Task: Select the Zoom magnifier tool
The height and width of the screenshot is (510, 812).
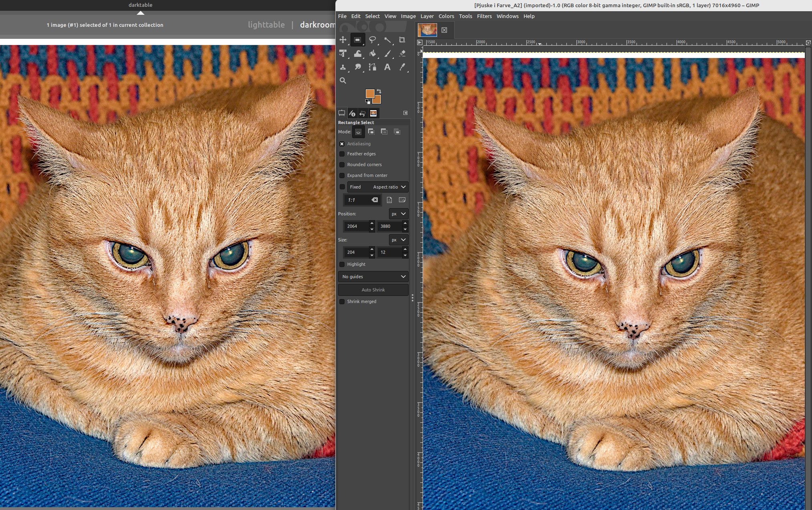Action: (343, 80)
